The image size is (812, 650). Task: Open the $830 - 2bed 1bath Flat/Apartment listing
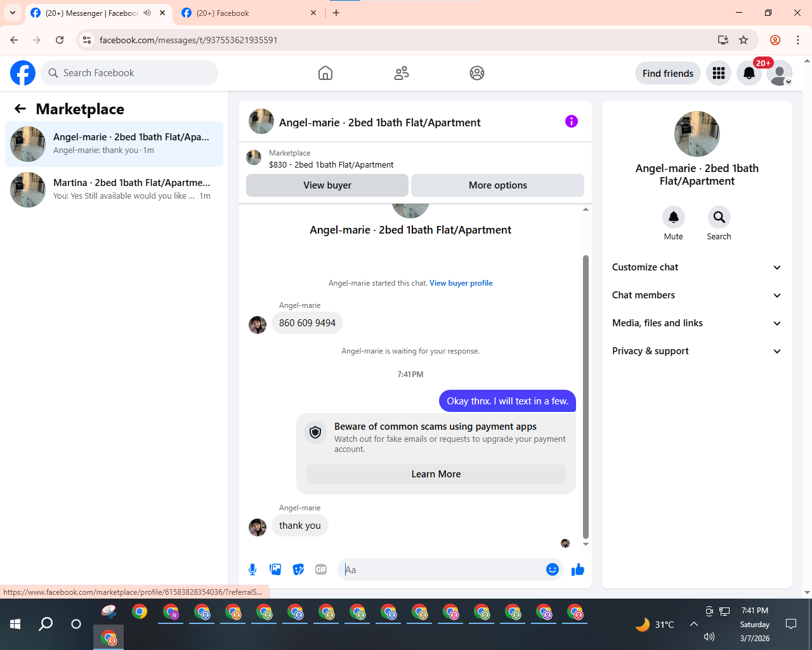pos(331,164)
